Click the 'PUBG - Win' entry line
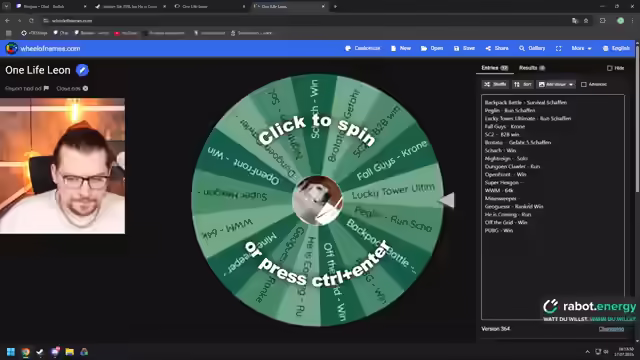The image size is (640, 360). tap(498, 231)
